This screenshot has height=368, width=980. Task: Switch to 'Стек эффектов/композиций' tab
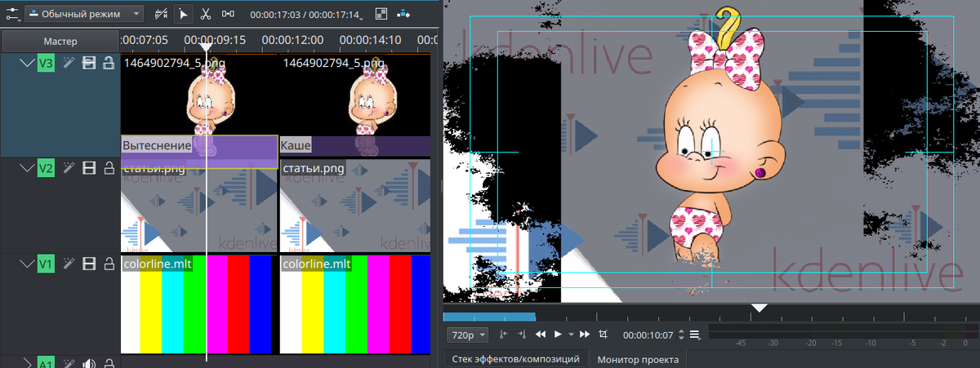pos(516,358)
